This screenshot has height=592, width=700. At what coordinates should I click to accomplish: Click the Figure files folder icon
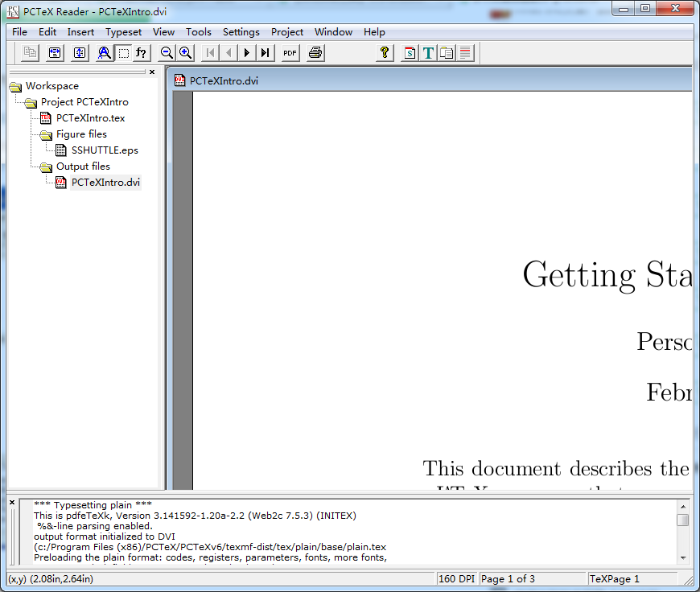(46, 135)
